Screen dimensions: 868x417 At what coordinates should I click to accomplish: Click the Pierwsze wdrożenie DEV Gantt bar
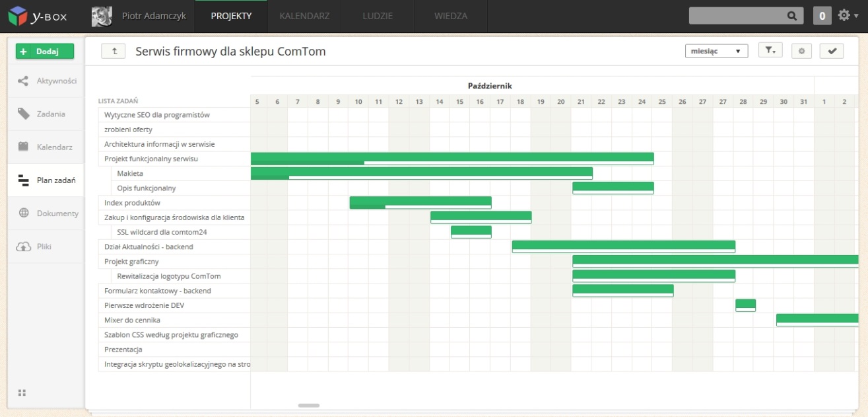745,305
